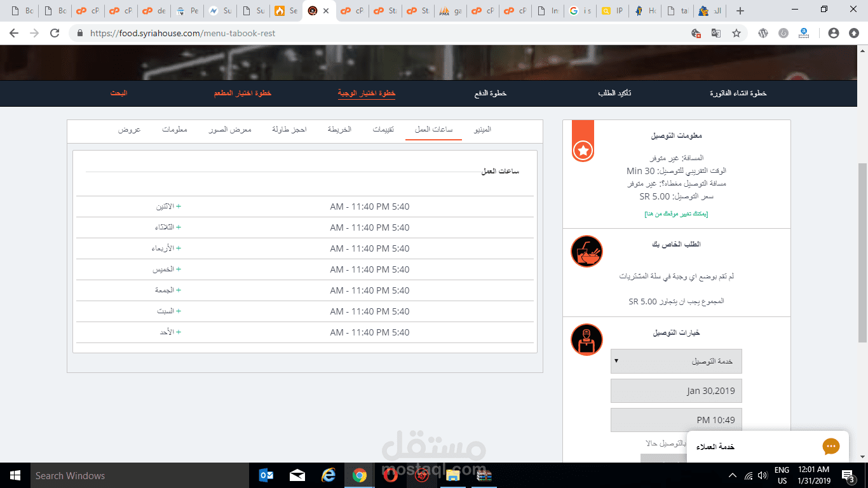Open the Windows Start menu
The width and height of the screenshot is (868, 488).
click(15, 475)
